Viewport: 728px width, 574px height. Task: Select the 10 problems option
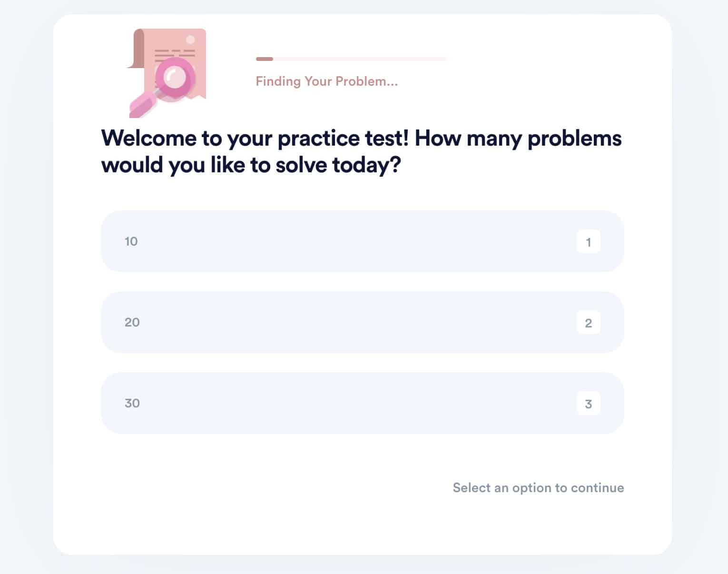(x=362, y=241)
